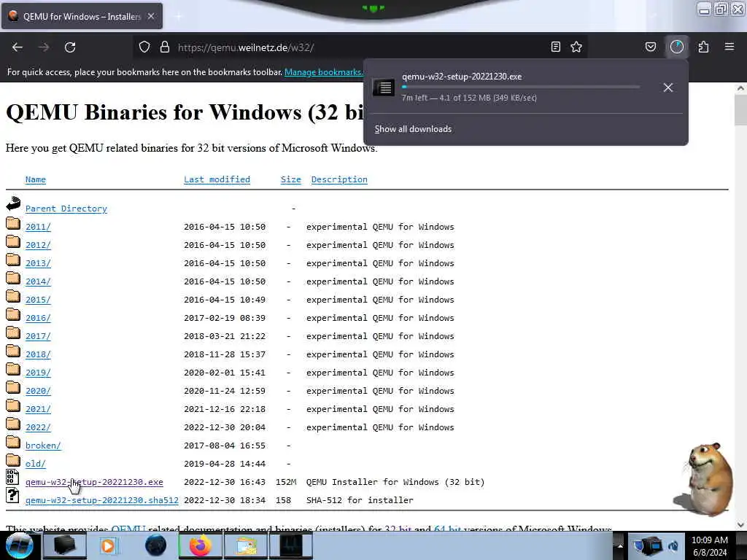The image size is (747, 560).
Task: Open the file explorer taskbar icon
Action: 246,545
